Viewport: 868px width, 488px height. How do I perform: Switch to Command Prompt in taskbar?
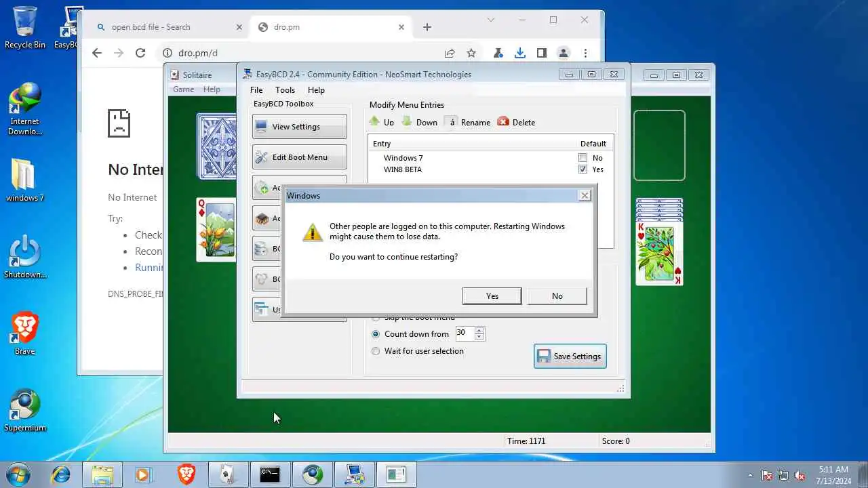(270, 474)
